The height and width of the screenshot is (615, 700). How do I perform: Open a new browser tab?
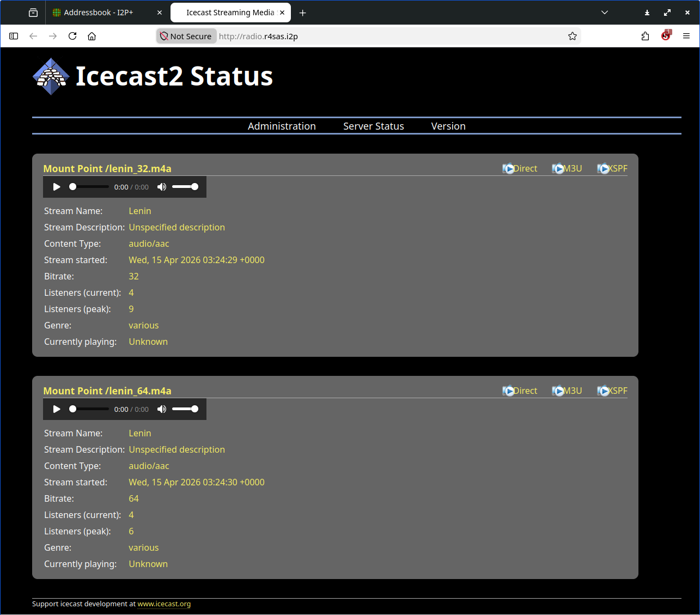[x=303, y=13]
